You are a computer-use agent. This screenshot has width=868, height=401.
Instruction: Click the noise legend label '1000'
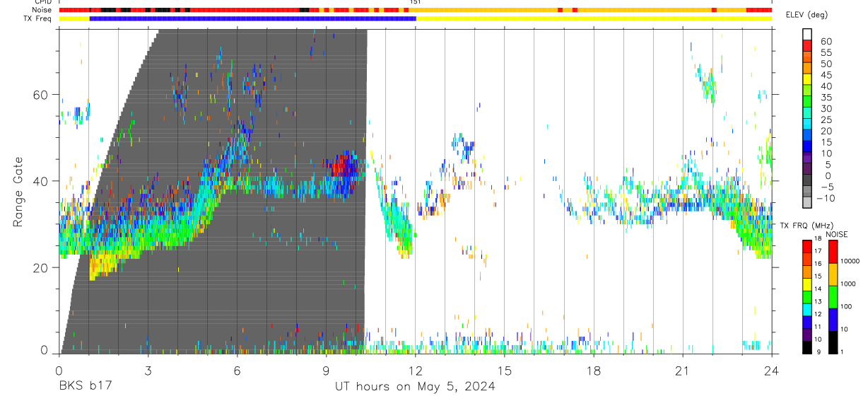click(848, 284)
